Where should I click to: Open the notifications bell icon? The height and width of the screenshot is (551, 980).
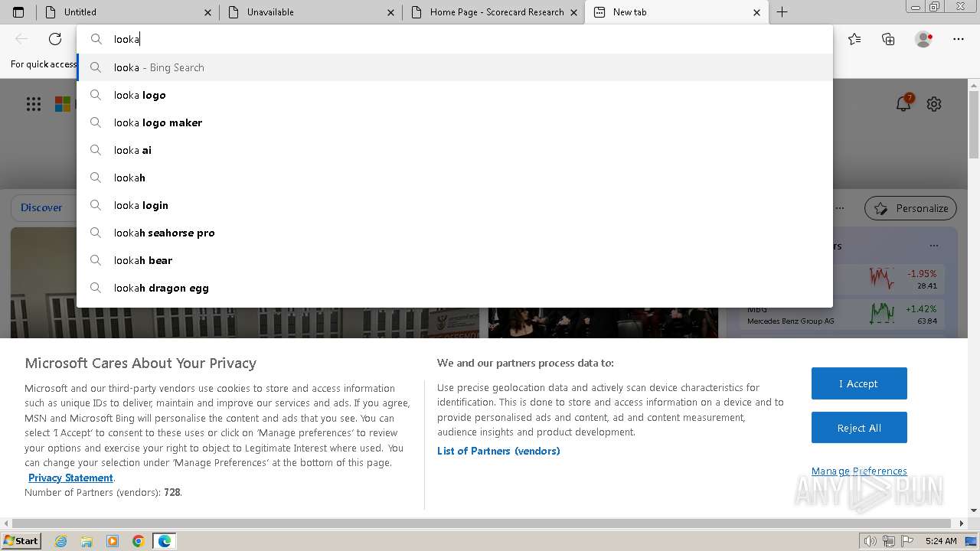[904, 103]
